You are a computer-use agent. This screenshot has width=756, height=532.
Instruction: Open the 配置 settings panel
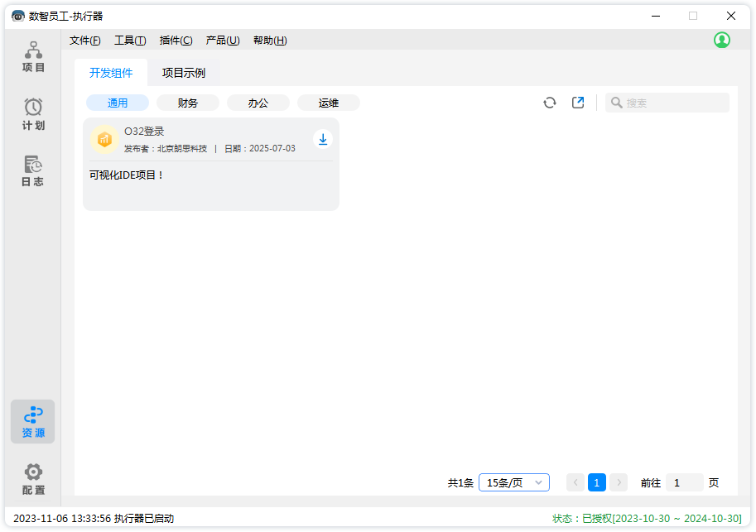tap(33, 478)
